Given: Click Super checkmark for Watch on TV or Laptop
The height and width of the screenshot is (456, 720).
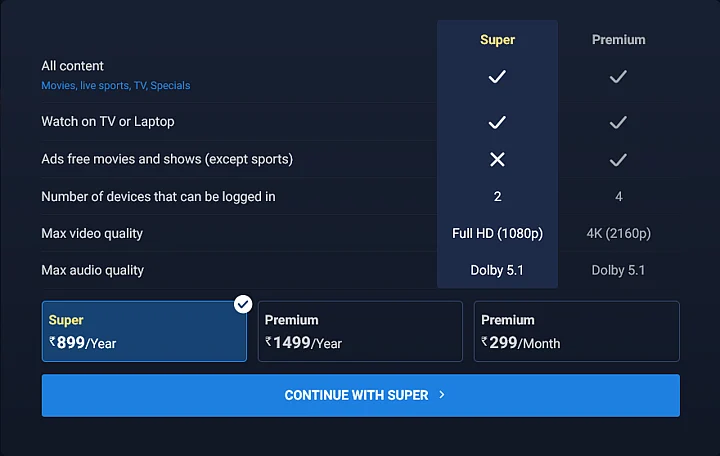Looking at the screenshot, I should point(497,122).
